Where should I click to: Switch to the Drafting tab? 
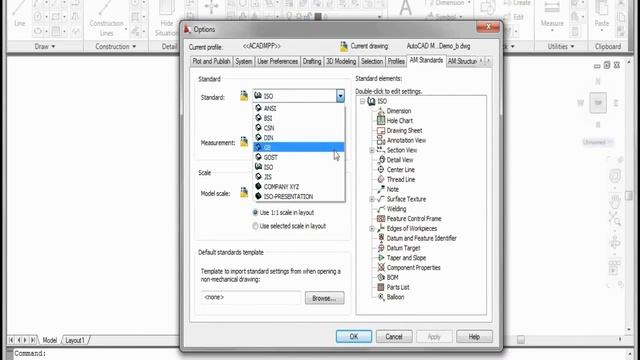(x=312, y=61)
